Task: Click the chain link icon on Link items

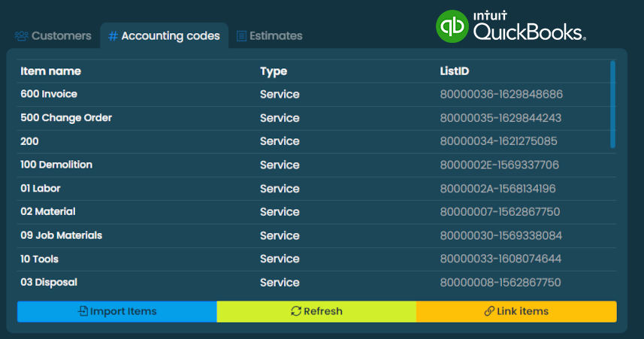Action: click(489, 311)
